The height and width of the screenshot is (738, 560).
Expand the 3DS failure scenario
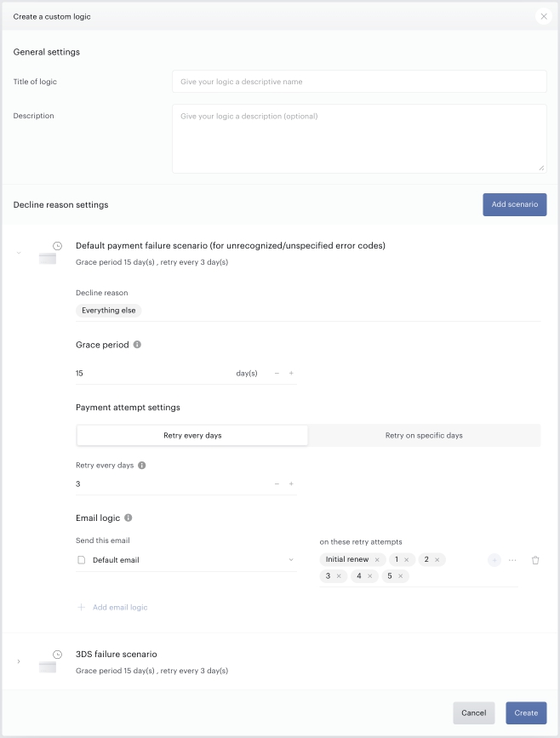(19, 661)
